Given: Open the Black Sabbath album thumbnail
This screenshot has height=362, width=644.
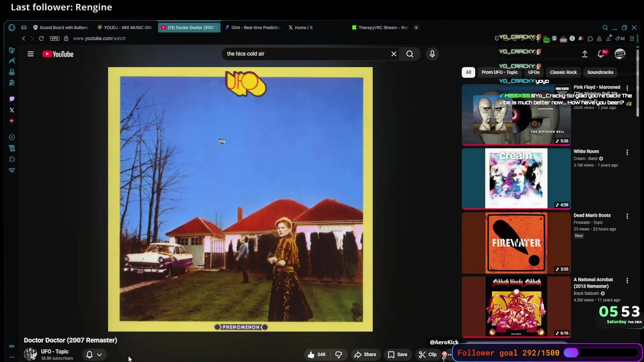Looking at the screenshot, I should click(516, 307).
